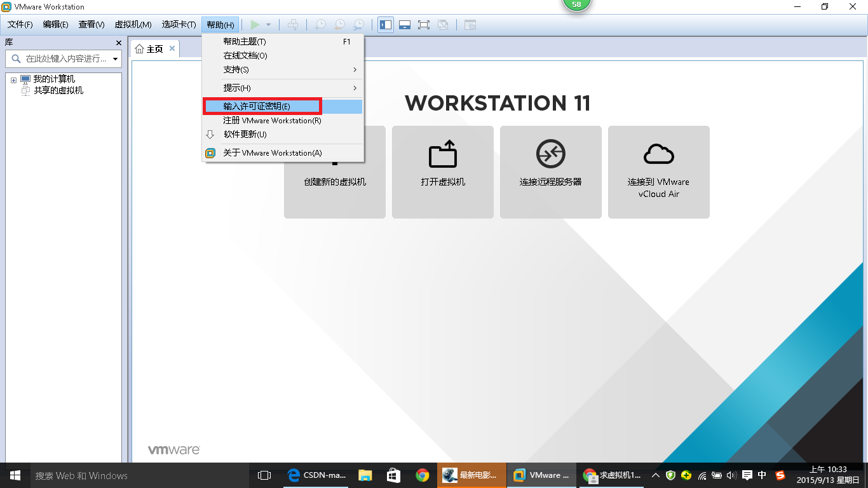Toggle the library panel view icon
Screen dimensions: 868x488
pyautogui.click(x=386, y=25)
